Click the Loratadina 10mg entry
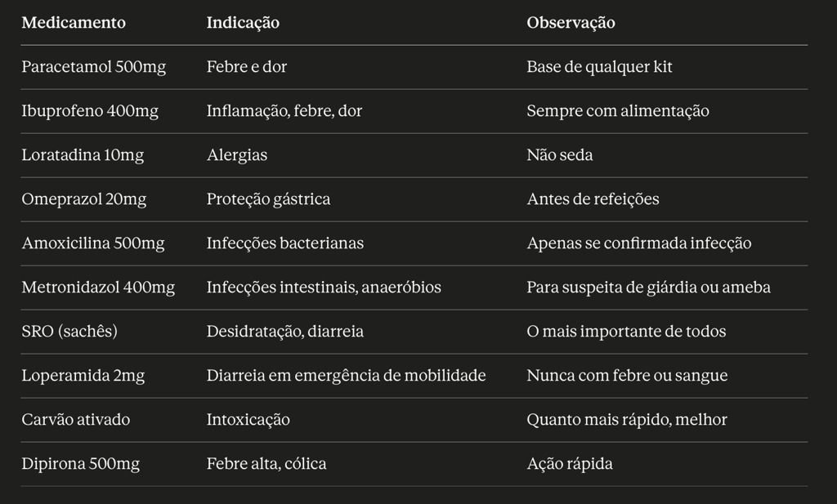Screen dimensions: 837x504 [x=83, y=155]
